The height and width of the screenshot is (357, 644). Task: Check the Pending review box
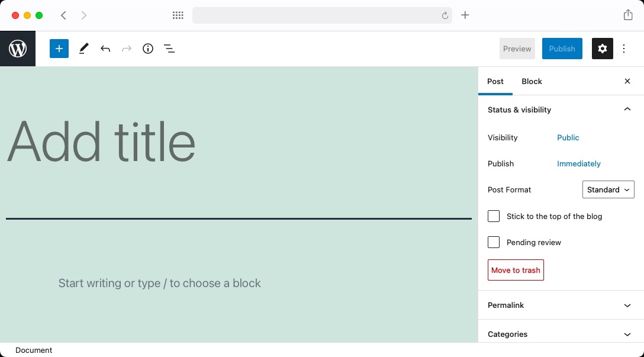(494, 242)
